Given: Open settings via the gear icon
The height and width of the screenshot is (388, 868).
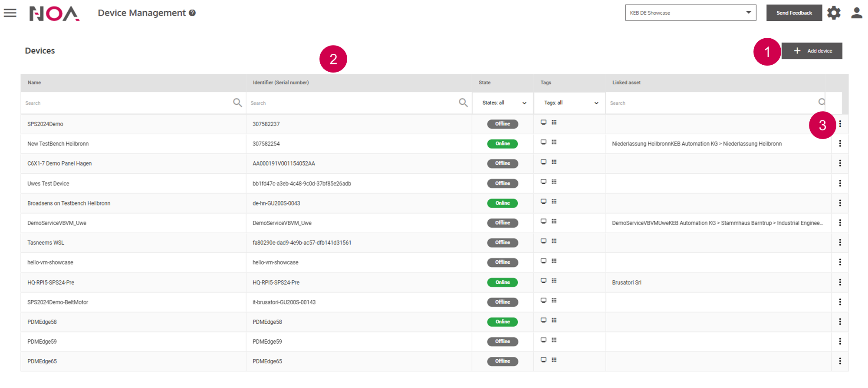Looking at the screenshot, I should [833, 13].
